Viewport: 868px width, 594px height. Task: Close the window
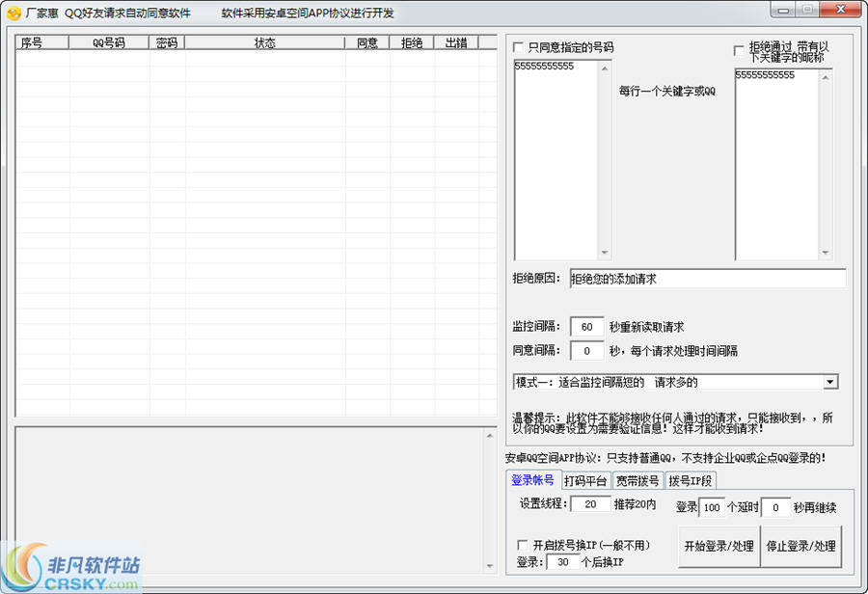coord(840,10)
